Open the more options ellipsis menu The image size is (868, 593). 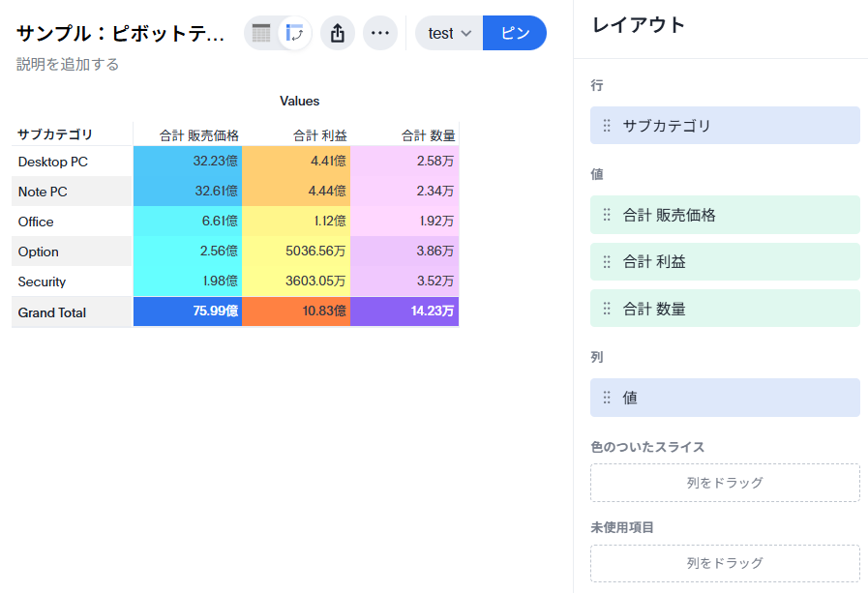pos(380,33)
